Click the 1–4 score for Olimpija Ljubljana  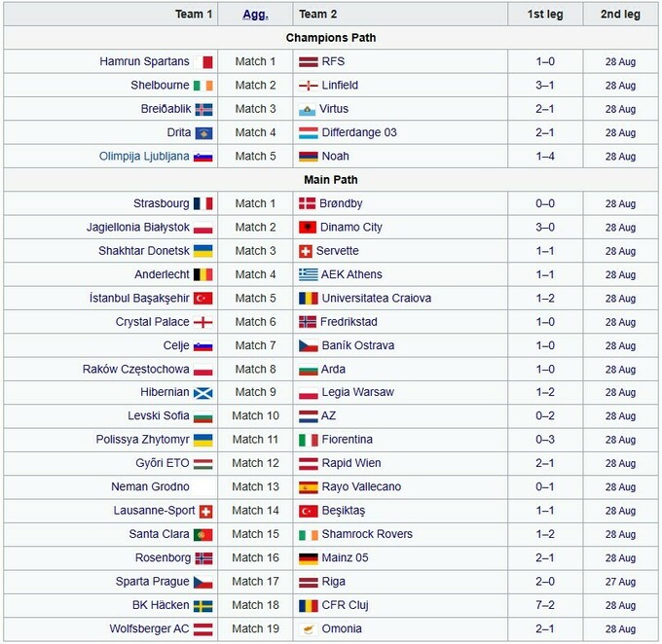point(545,157)
